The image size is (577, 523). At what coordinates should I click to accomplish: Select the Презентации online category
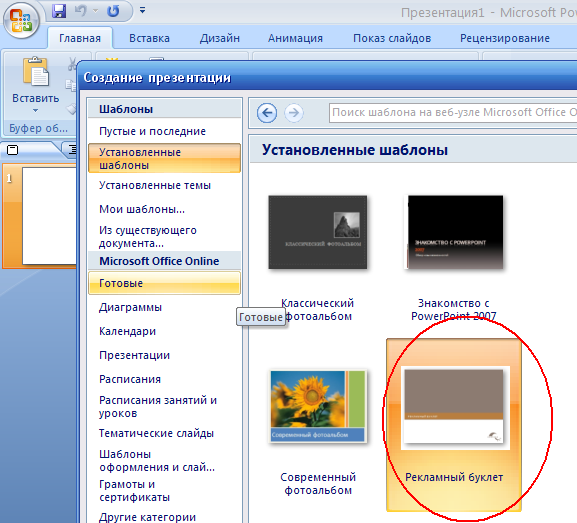click(164, 355)
